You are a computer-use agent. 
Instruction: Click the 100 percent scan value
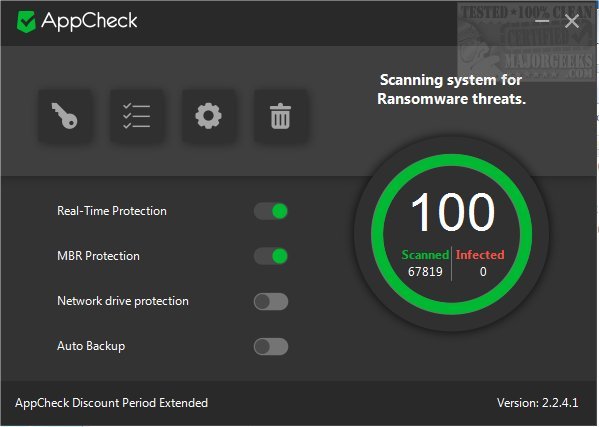point(453,212)
